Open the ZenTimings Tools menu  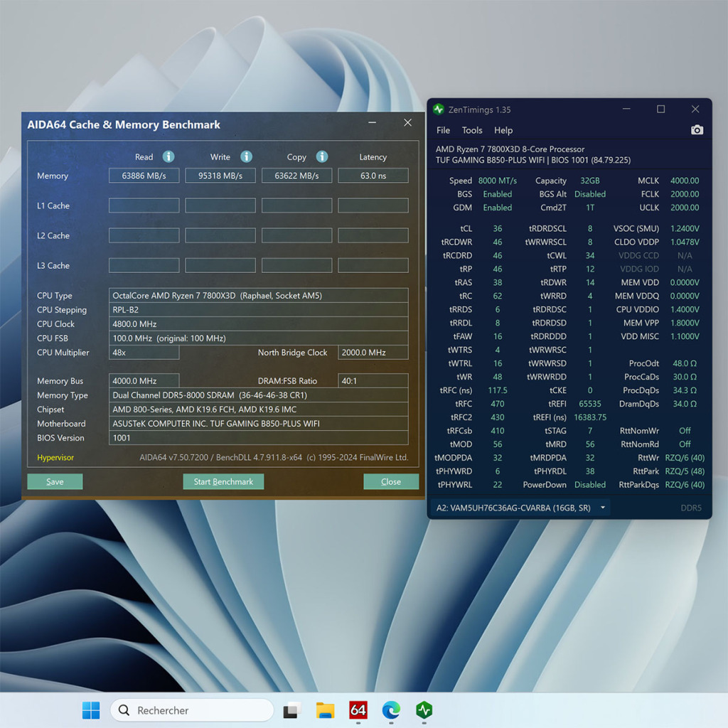pyautogui.click(x=472, y=131)
